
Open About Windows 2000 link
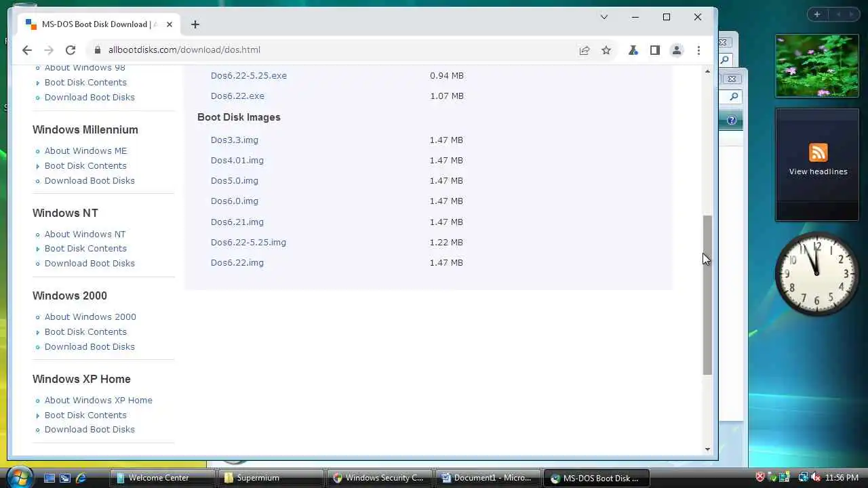pyautogui.click(x=90, y=317)
